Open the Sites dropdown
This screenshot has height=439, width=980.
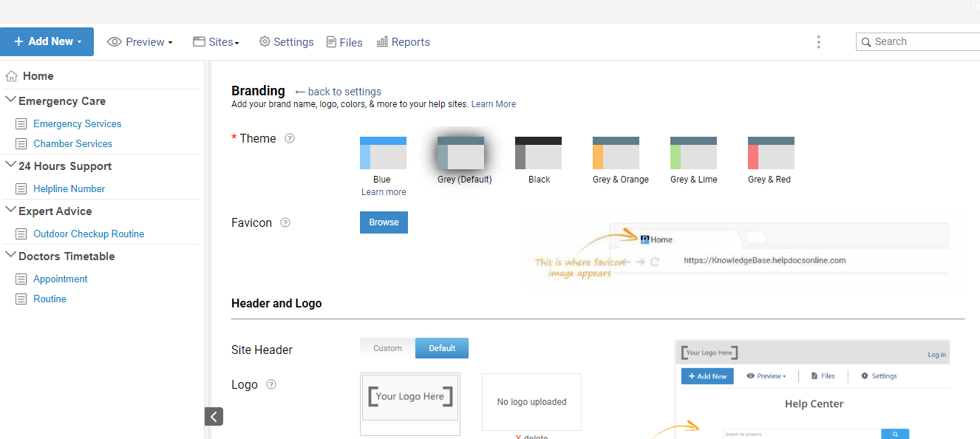[x=215, y=41]
